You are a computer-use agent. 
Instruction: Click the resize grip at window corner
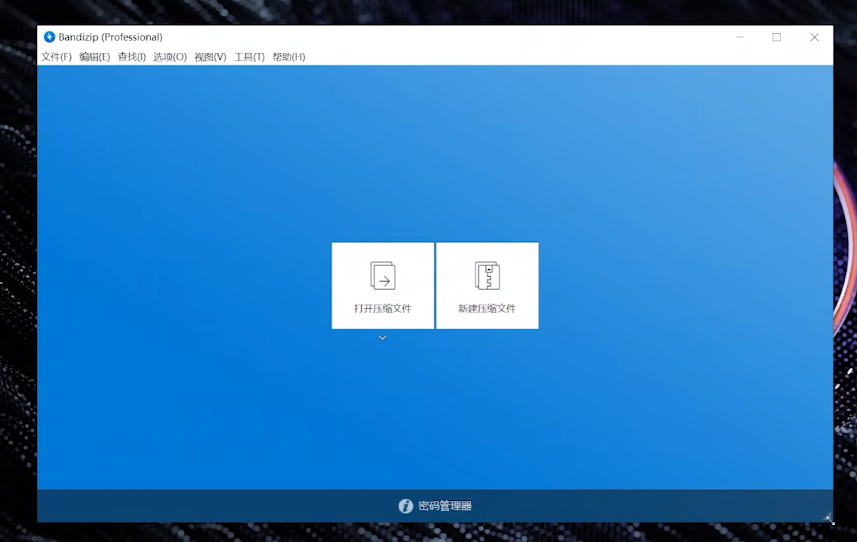pyautogui.click(x=829, y=519)
